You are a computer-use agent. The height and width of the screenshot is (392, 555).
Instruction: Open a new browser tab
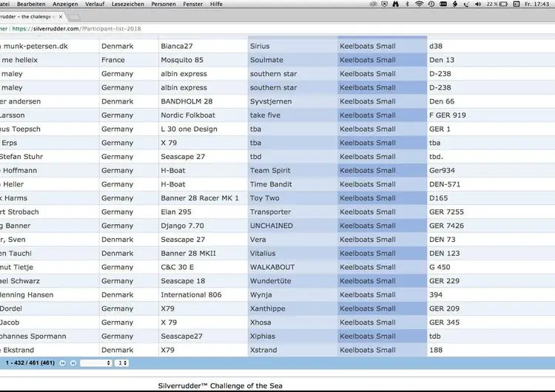tap(74, 16)
